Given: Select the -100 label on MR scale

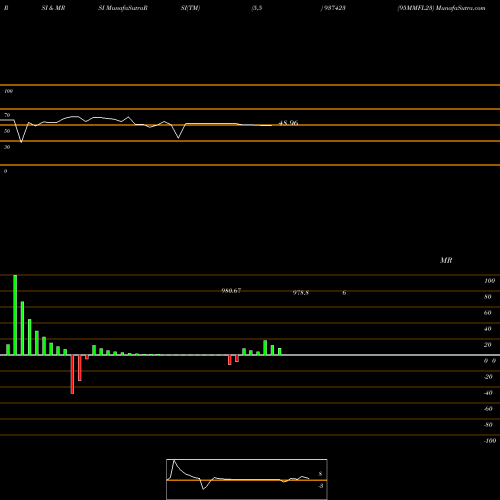Looking at the screenshot, I should [x=490, y=441].
